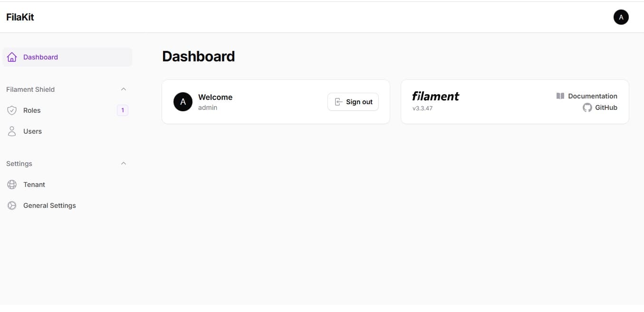This screenshot has height=312, width=644.
Task: Click the Tenant globe icon
Action: click(11, 184)
